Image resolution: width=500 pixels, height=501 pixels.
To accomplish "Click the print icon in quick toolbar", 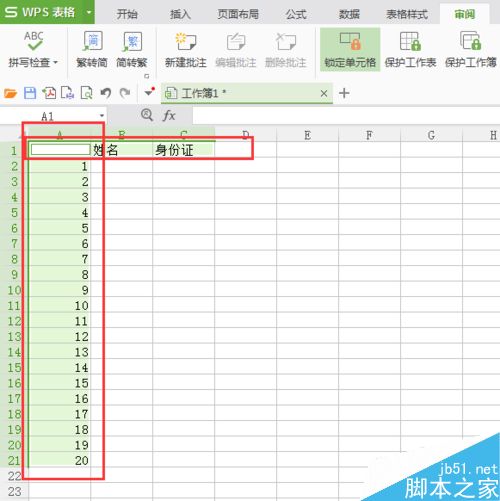I will [x=68, y=93].
